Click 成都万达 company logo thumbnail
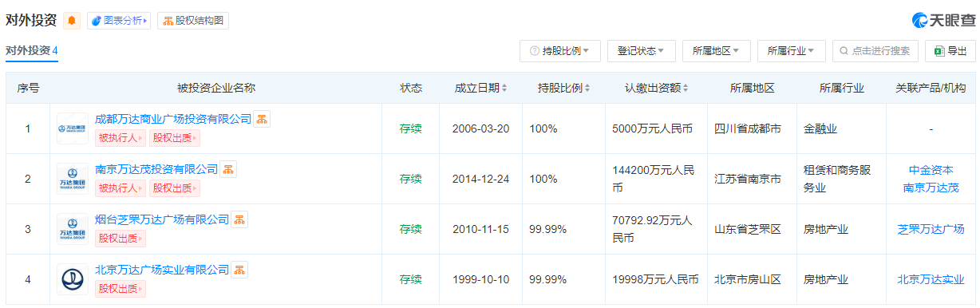980x308 pixels. (x=73, y=128)
